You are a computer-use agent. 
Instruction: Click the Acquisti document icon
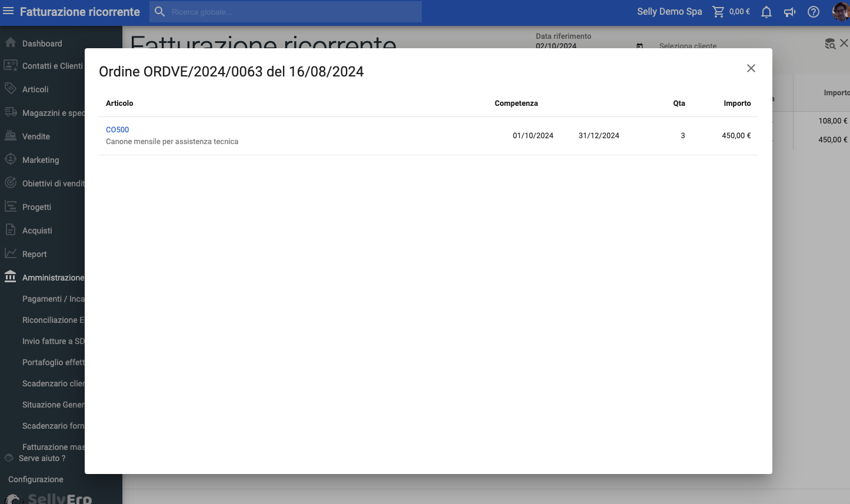[x=11, y=230]
